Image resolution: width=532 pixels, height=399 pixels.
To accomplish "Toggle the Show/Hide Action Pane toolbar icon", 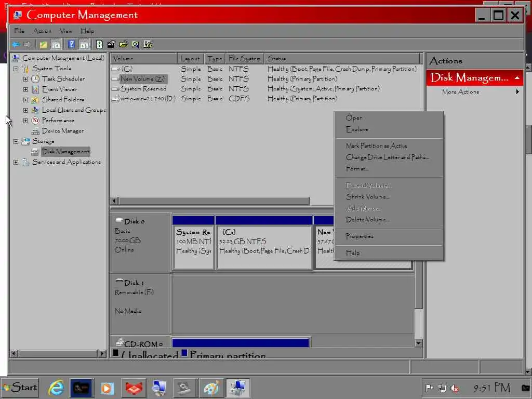I will point(84,45).
